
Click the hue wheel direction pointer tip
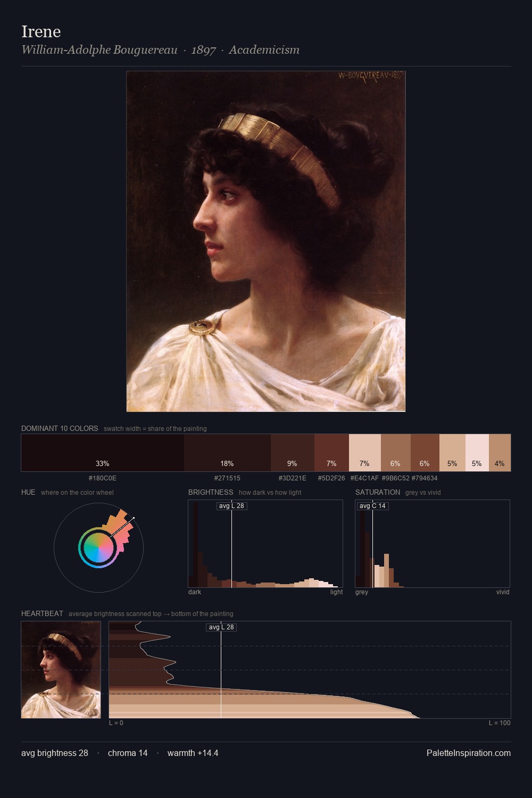pyautogui.click(x=134, y=518)
